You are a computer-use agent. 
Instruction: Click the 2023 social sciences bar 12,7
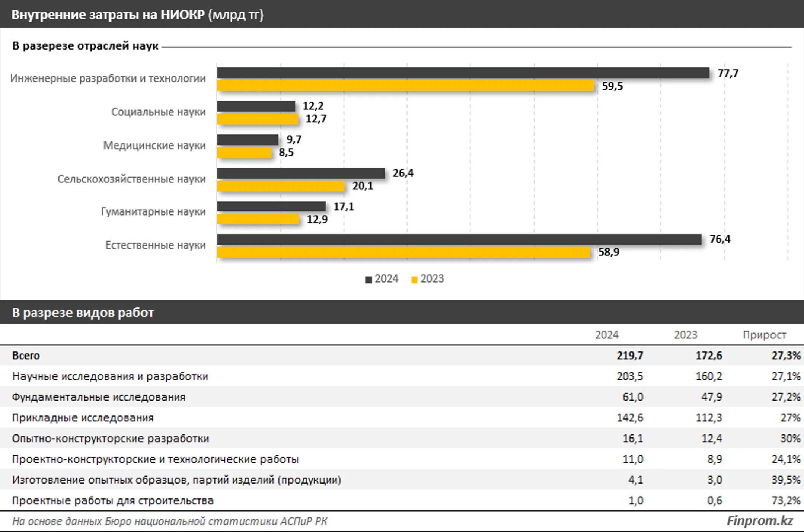258,119
